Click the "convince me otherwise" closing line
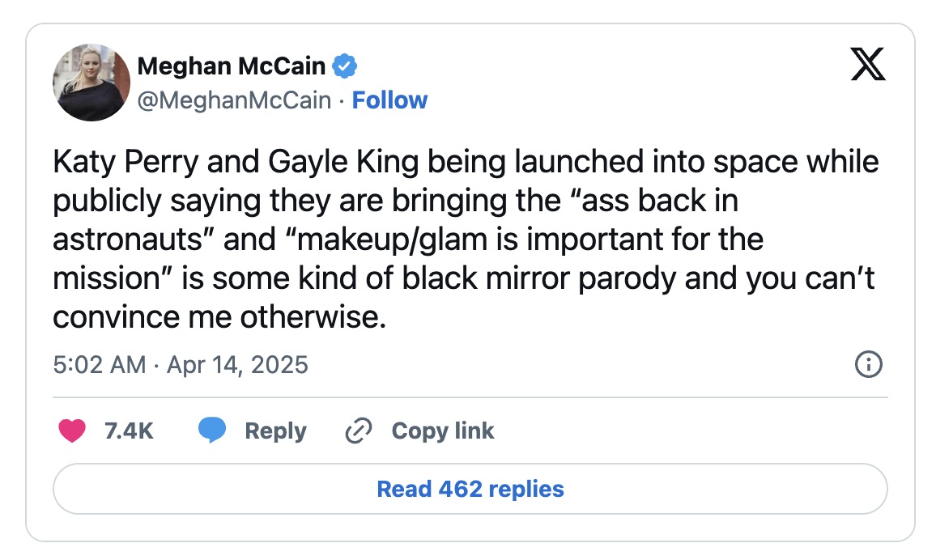This screenshot has height=560, width=936. click(x=217, y=317)
